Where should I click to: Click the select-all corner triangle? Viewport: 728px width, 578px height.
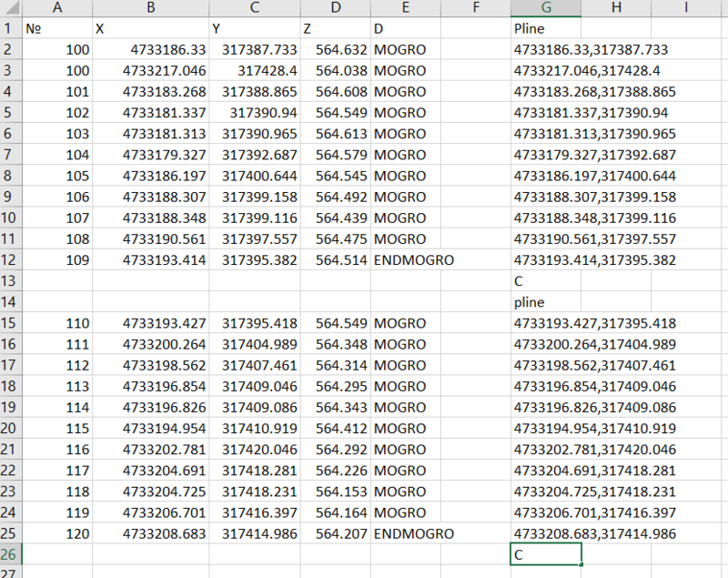pyautogui.click(x=11, y=8)
